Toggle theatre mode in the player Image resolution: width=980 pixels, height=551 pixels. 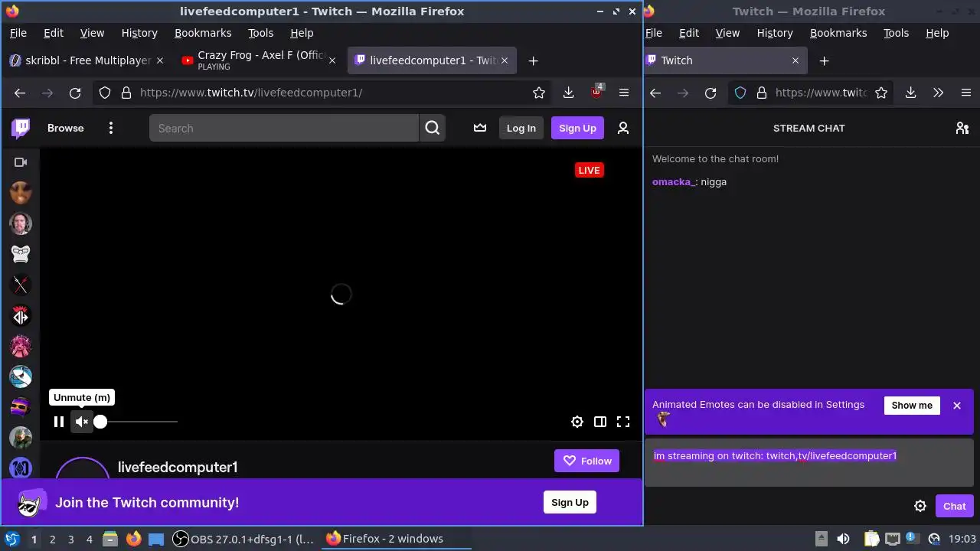(600, 422)
